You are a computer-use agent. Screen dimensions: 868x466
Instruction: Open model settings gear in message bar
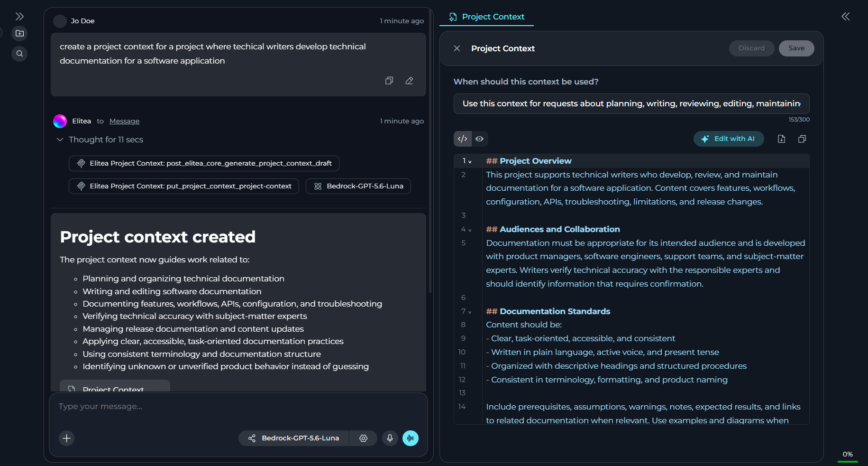364,438
